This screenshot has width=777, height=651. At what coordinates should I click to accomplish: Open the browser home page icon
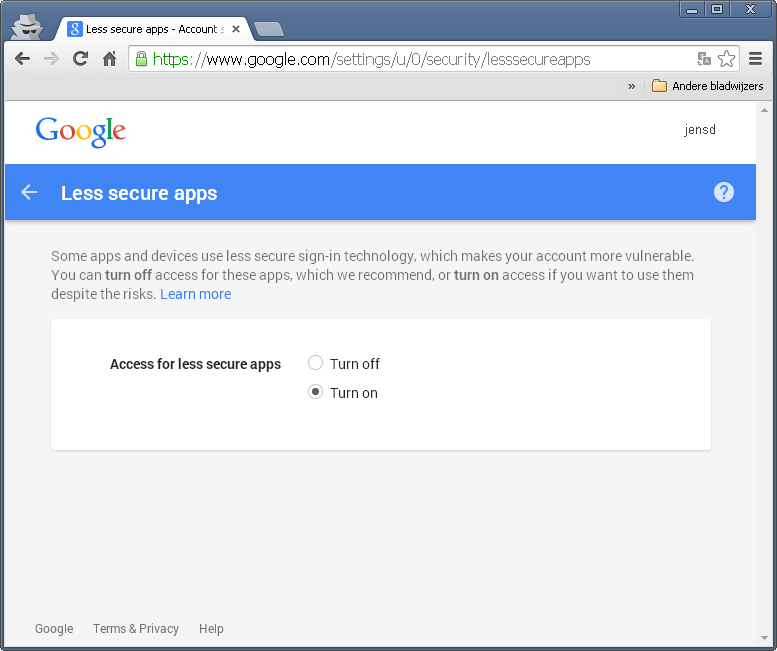point(110,59)
